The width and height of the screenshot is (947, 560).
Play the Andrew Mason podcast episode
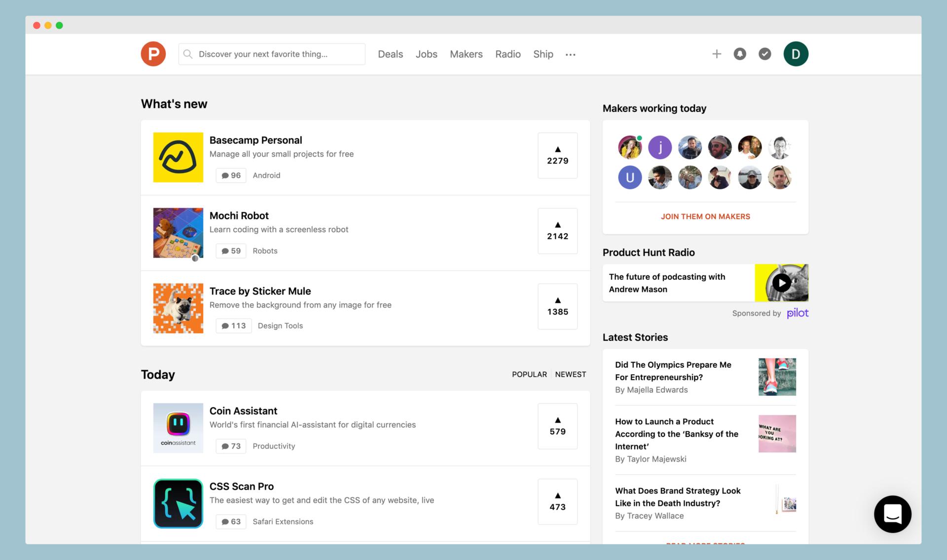(781, 282)
